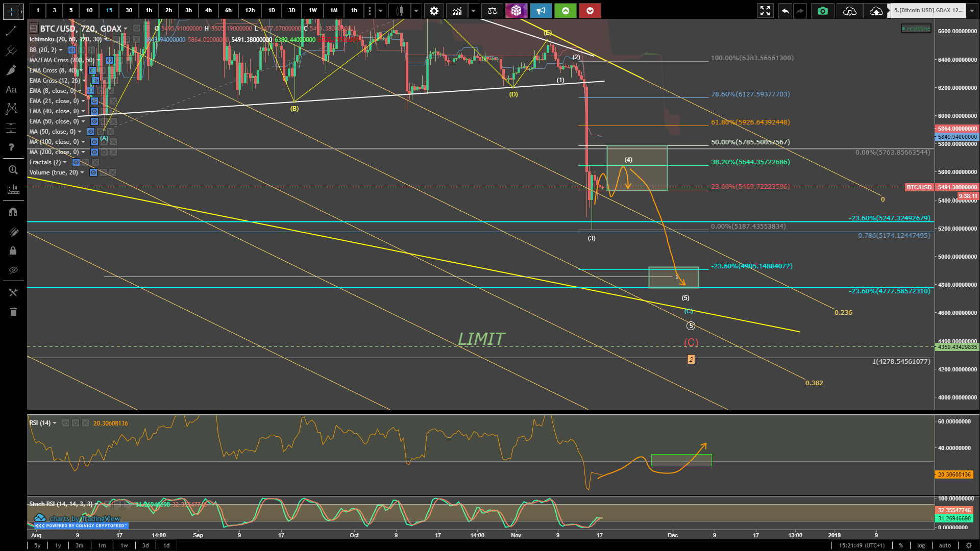Viewport: 980px width, 551px height.
Task: Toggle visibility of Volume (true, 20) indicator
Action: (x=93, y=172)
